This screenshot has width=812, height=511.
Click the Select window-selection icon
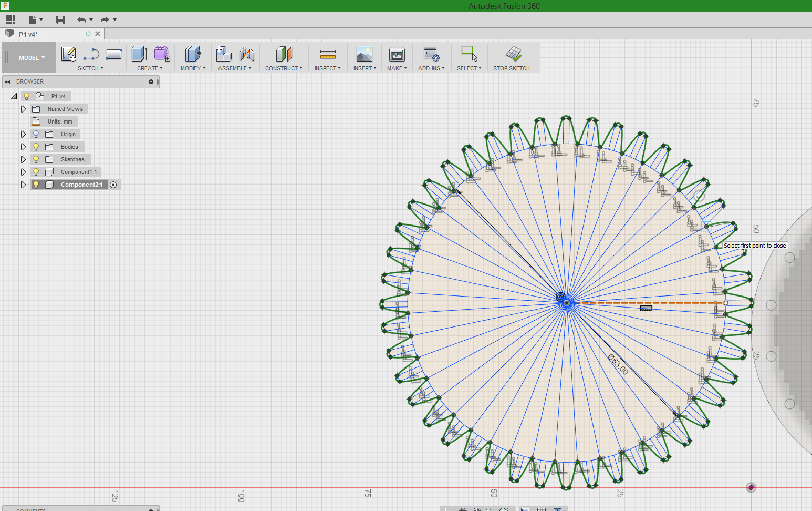pyautogui.click(x=469, y=54)
